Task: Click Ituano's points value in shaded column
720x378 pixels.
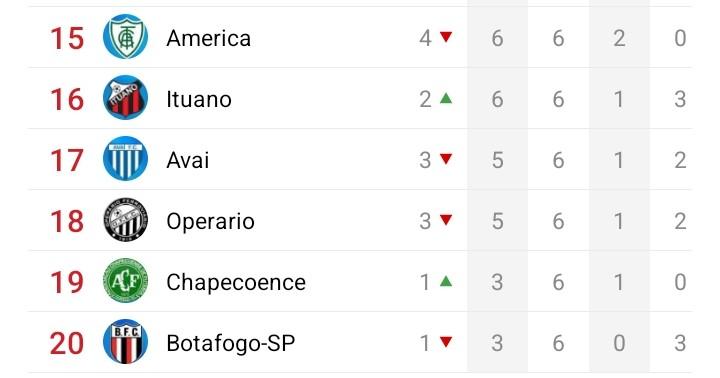Action: click(x=497, y=99)
